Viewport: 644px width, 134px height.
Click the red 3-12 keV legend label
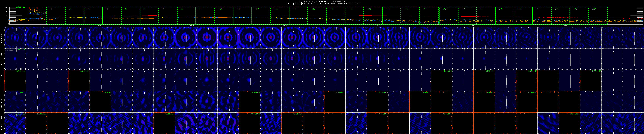tap(33, 8)
